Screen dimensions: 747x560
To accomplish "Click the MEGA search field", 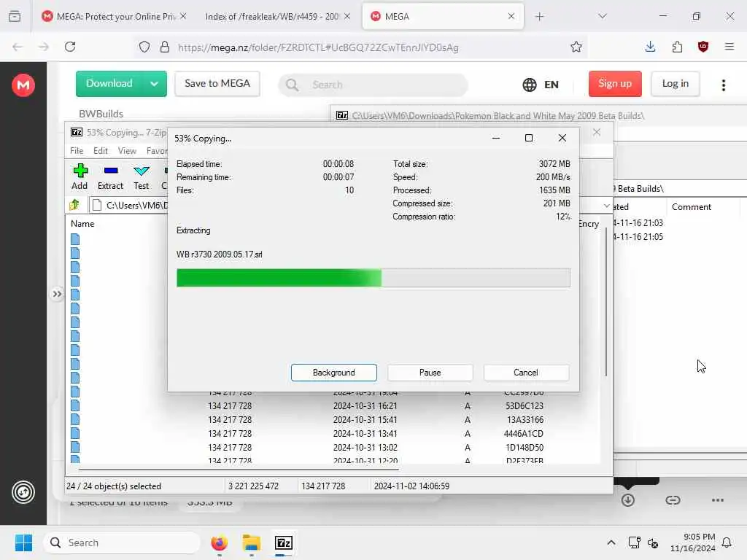I will [373, 85].
